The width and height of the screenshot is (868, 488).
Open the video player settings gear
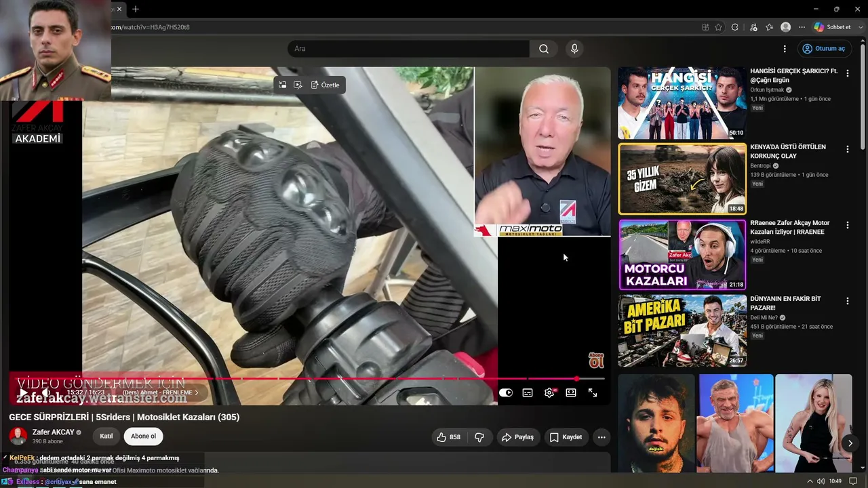549,392
